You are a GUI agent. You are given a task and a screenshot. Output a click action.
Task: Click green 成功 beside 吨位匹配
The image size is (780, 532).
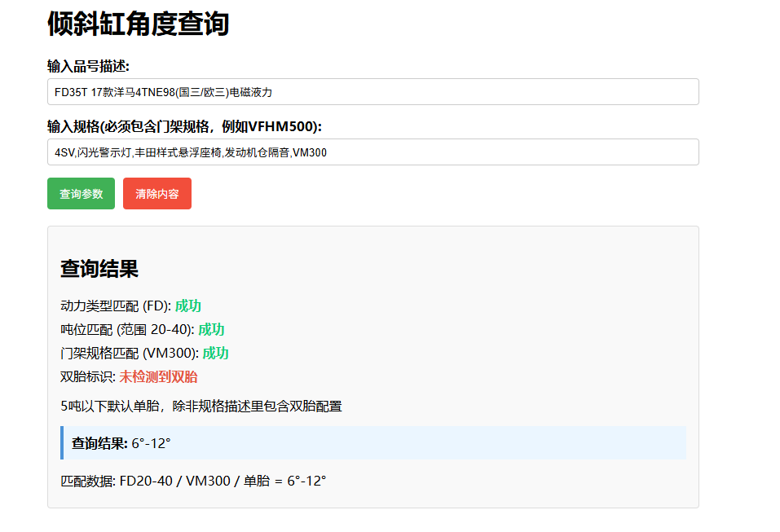click(211, 330)
